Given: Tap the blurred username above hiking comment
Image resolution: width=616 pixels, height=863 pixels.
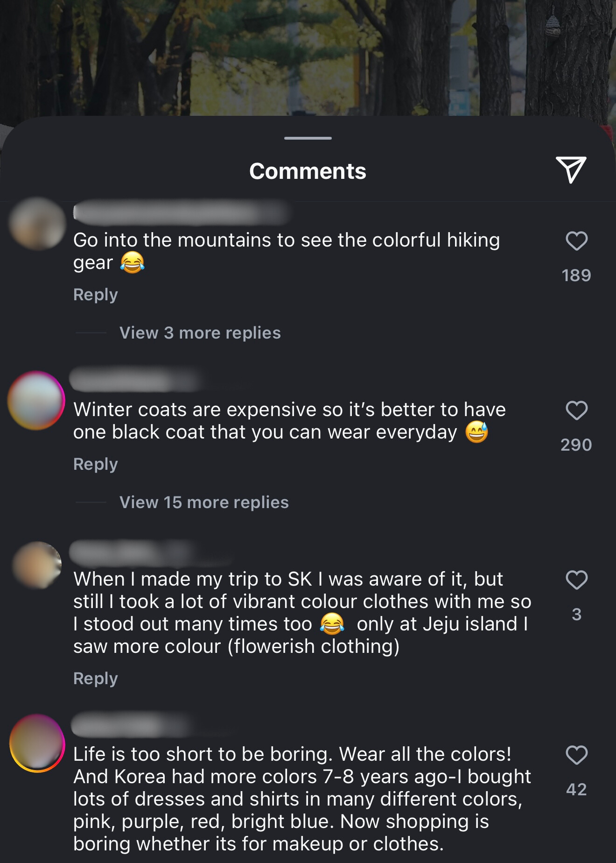Looking at the screenshot, I should point(182,213).
